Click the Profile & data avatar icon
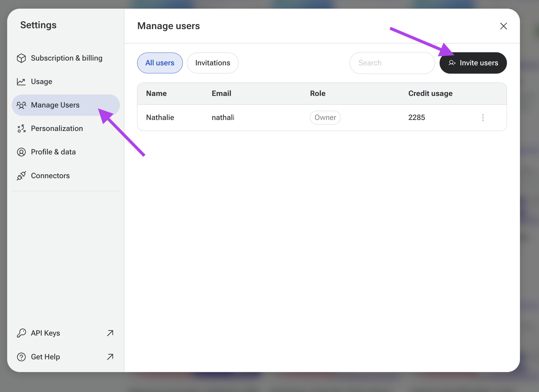539x392 pixels. tap(21, 152)
